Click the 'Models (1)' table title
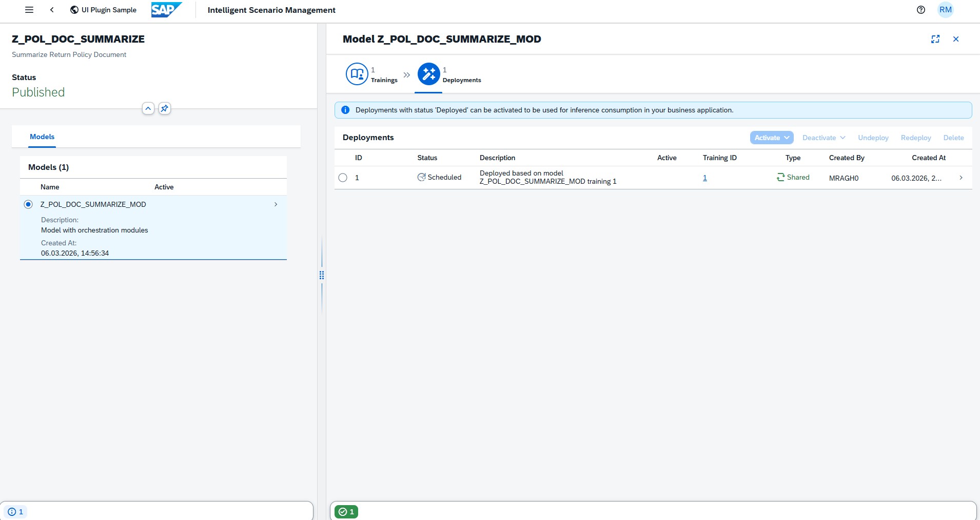980x520 pixels. coord(48,167)
